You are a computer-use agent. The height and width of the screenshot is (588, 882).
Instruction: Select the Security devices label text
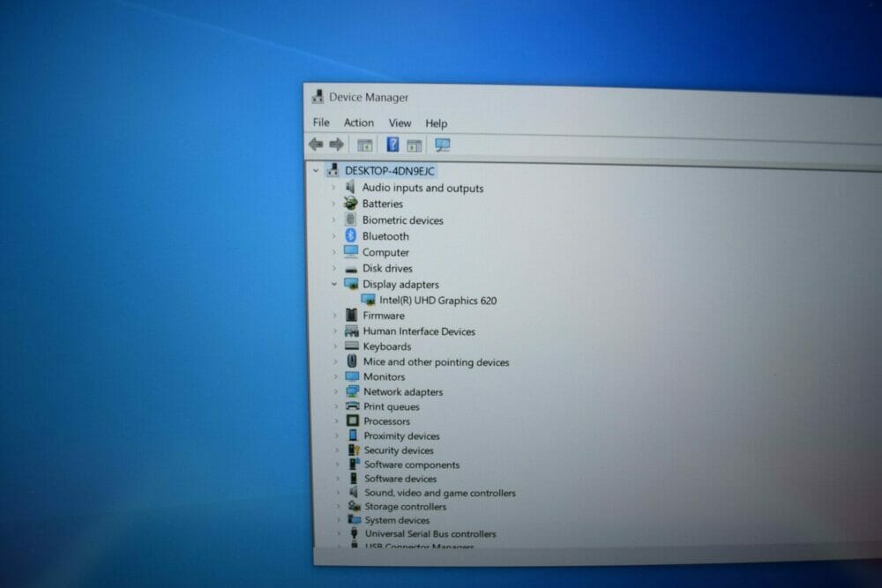pyautogui.click(x=399, y=450)
